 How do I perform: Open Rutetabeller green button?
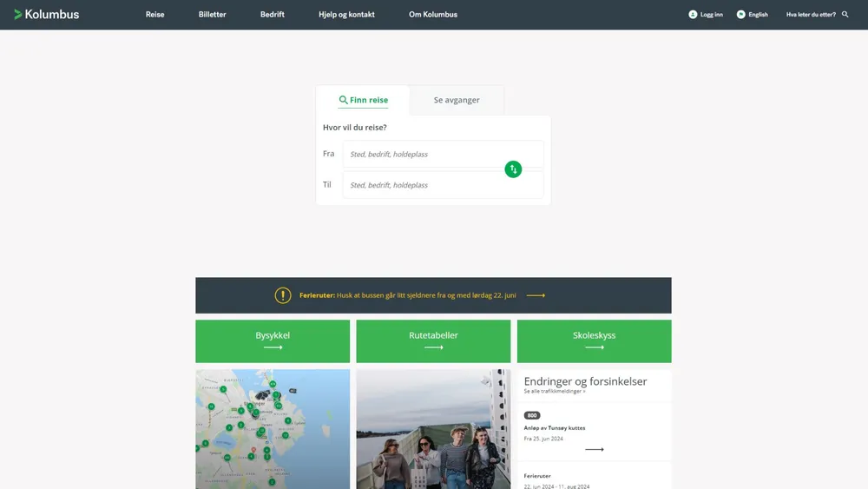(x=433, y=340)
